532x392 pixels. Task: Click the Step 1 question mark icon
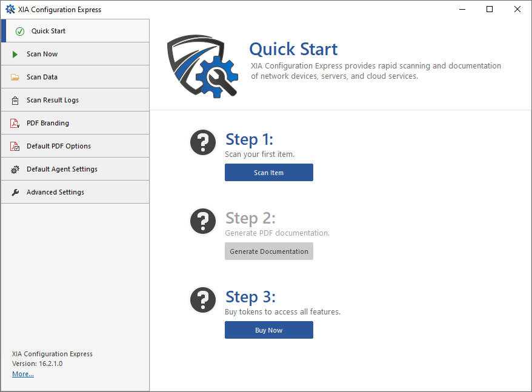click(203, 142)
